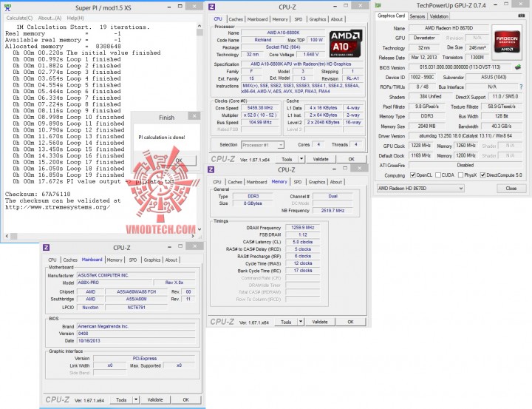The height and width of the screenshot is (409, 532).
Task: Toggle the CUDA checkbox in GPU-Z
Action: point(438,175)
